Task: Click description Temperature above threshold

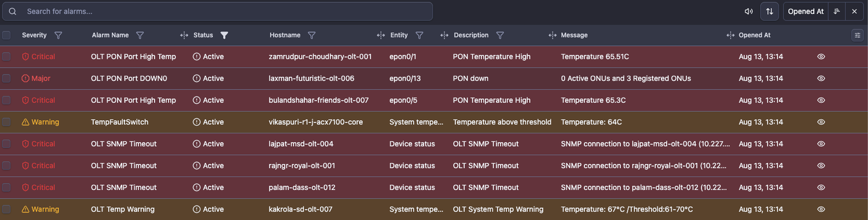Action: tap(502, 122)
